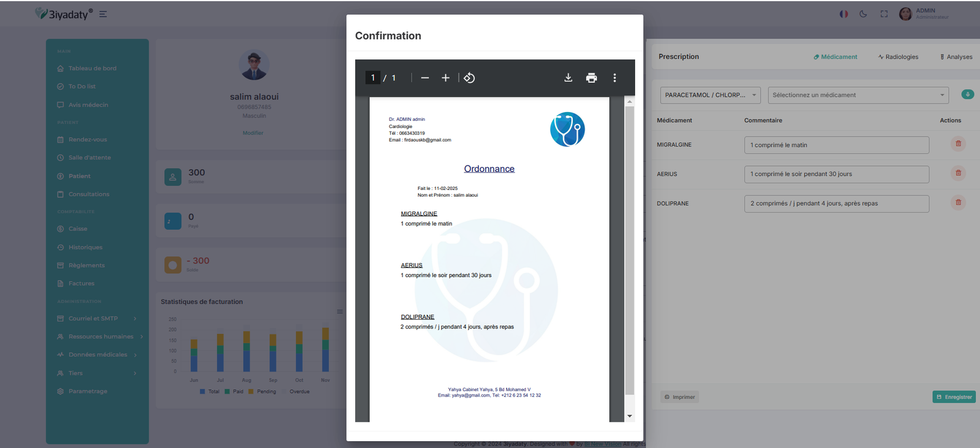Collapse the sidebar with the hamburger icon
This screenshot has width=980, height=448.
click(x=103, y=14)
